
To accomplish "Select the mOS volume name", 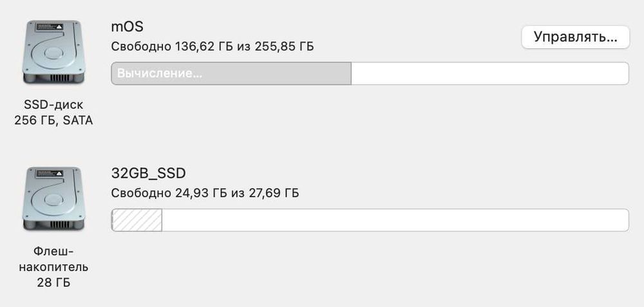I will pos(128,27).
